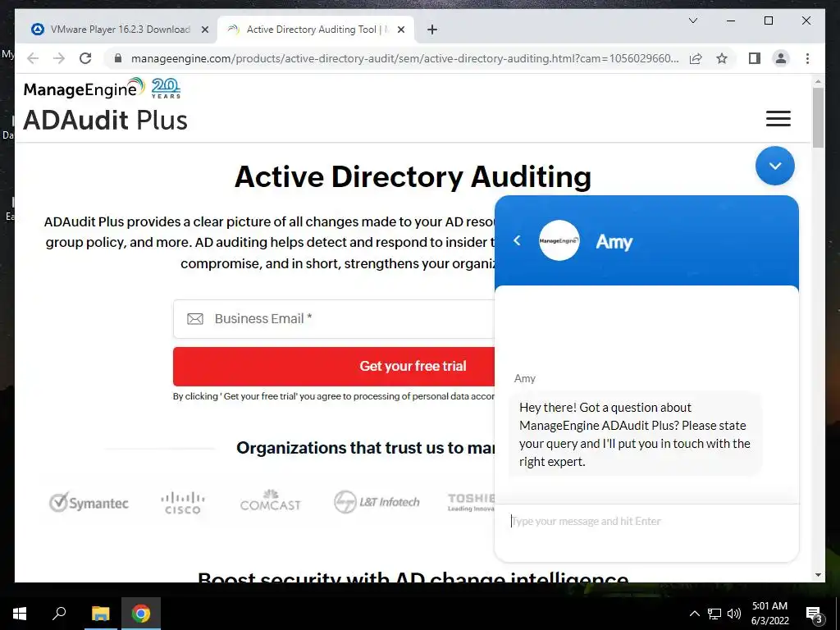The width and height of the screenshot is (840, 630).
Task: Select the Active Directory Auditing Tool tab
Action: tap(316, 30)
